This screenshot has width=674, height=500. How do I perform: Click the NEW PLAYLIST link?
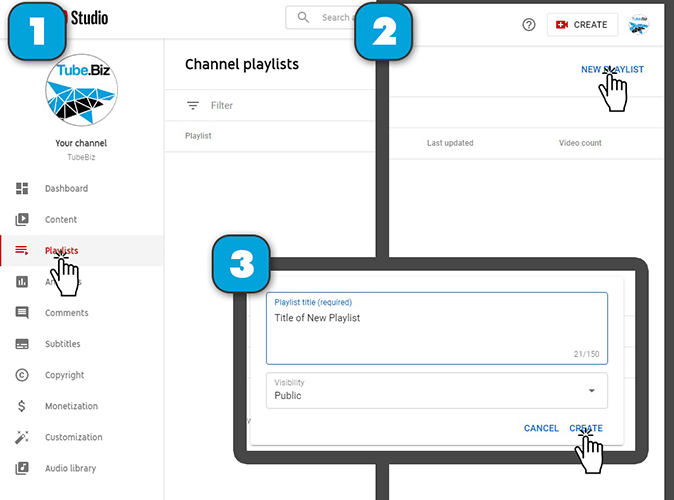click(x=612, y=69)
